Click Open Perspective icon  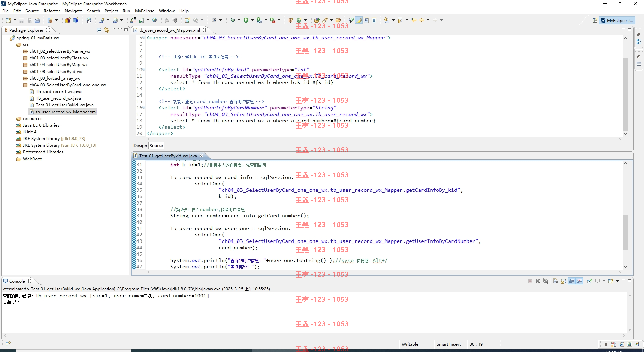point(595,20)
